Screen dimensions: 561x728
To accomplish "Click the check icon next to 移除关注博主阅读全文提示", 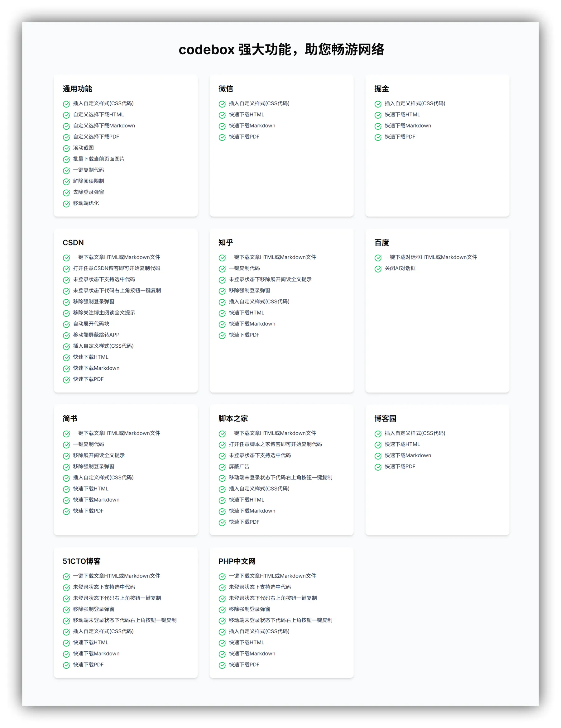I will pyautogui.click(x=66, y=313).
